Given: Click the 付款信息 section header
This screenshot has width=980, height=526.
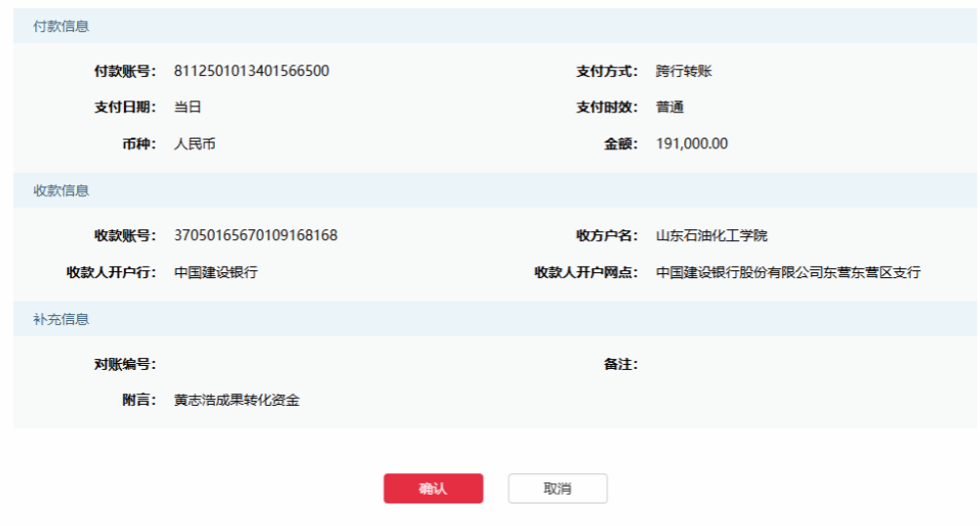Looking at the screenshot, I should click(61, 26).
